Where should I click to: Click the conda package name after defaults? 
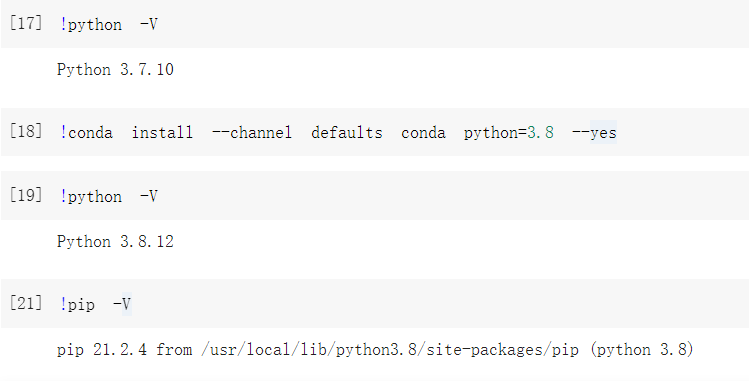(x=423, y=132)
